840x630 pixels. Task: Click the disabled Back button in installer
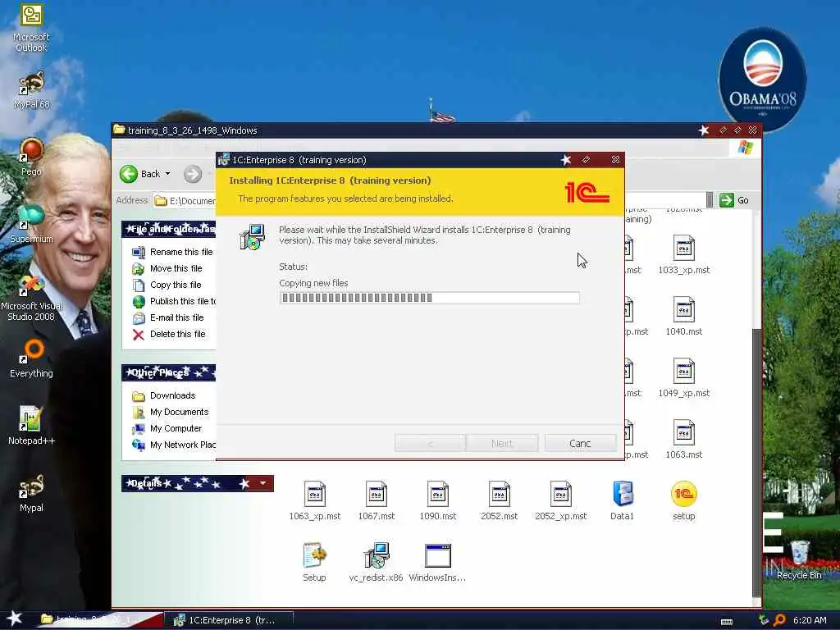tap(430, 443)
